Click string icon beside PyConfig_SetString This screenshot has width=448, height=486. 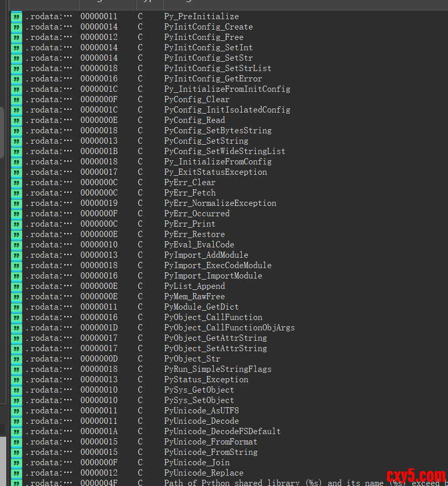pyautogui.click(x=17, y=141)
